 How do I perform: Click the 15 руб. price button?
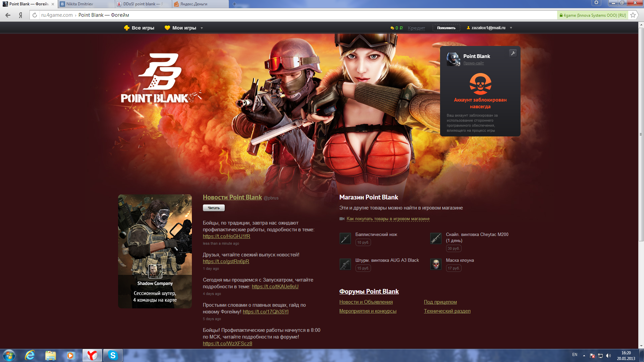[363, 268]
